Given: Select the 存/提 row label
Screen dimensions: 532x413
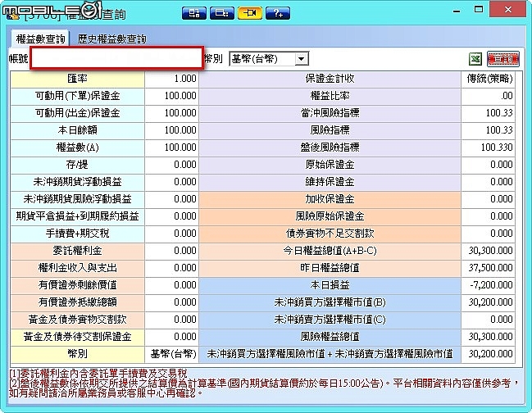Looking at the screenshot, I should coord(78,166).
